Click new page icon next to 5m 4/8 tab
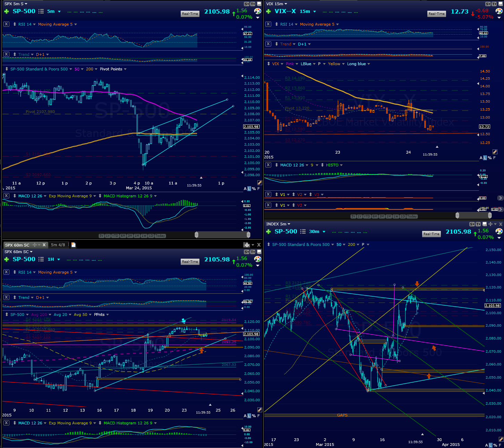 (x=74, y=245)
